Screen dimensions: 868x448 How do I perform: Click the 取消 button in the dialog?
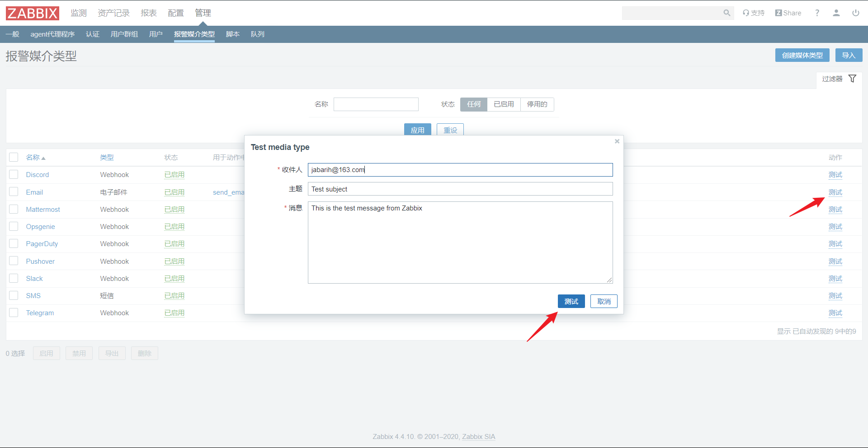[604, 301]
